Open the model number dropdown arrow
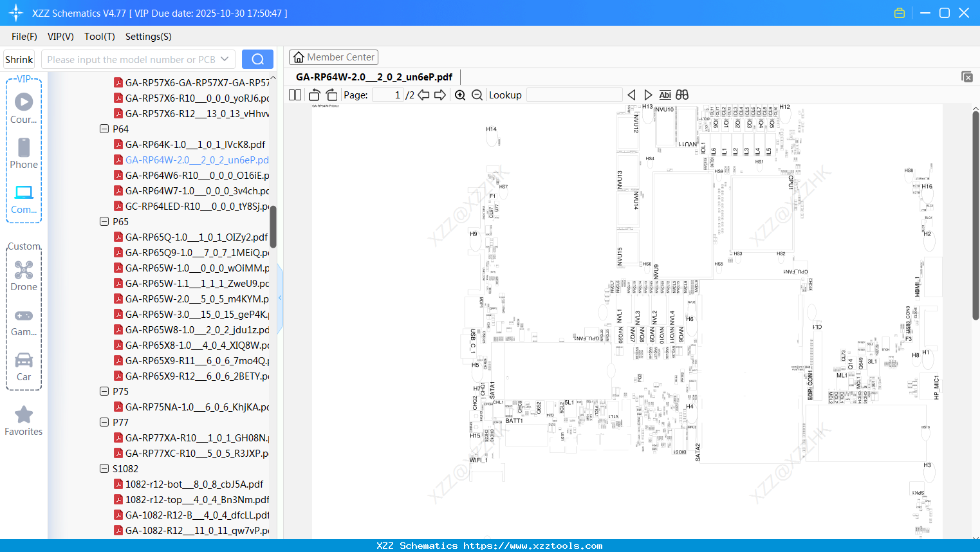The image size is (980, 552). coord(225,59)
